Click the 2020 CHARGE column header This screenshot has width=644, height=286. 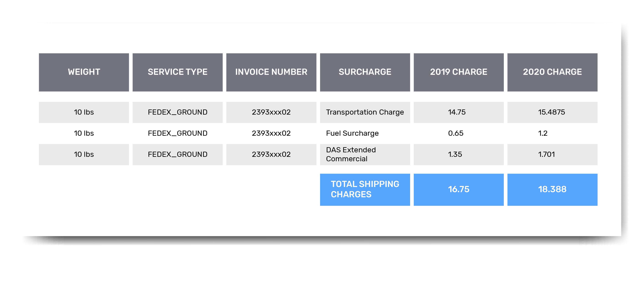[x=552, y=72]
